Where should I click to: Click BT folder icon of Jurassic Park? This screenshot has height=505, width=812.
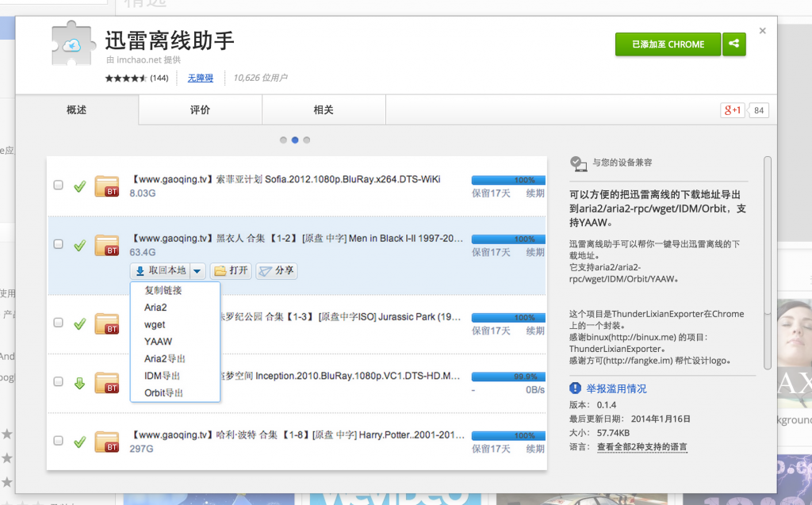(107, 323)
